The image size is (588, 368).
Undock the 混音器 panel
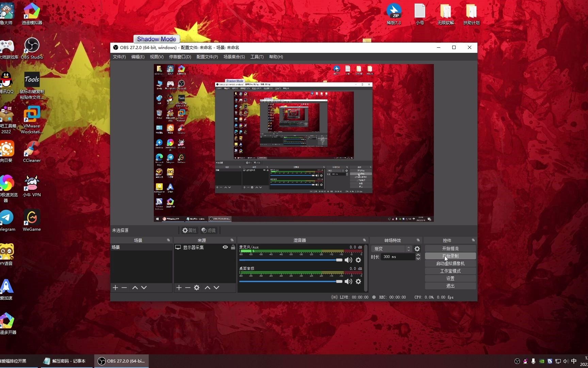364,240
